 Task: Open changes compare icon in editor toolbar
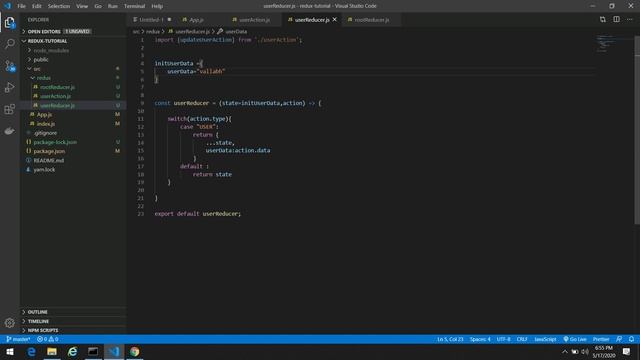pyautogui.click(x=602, y=19)
